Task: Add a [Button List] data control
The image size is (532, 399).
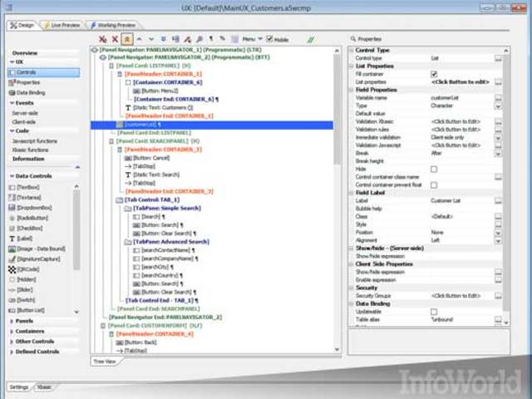Action: pyautogui.click(x=27, y=310)
